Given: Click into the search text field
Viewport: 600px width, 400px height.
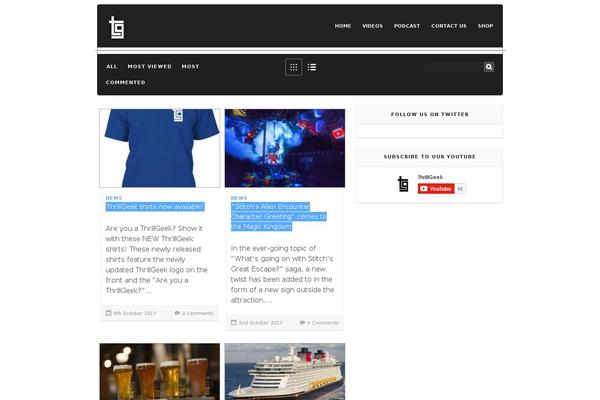Looking at the screenshot, I should (453, 67).
